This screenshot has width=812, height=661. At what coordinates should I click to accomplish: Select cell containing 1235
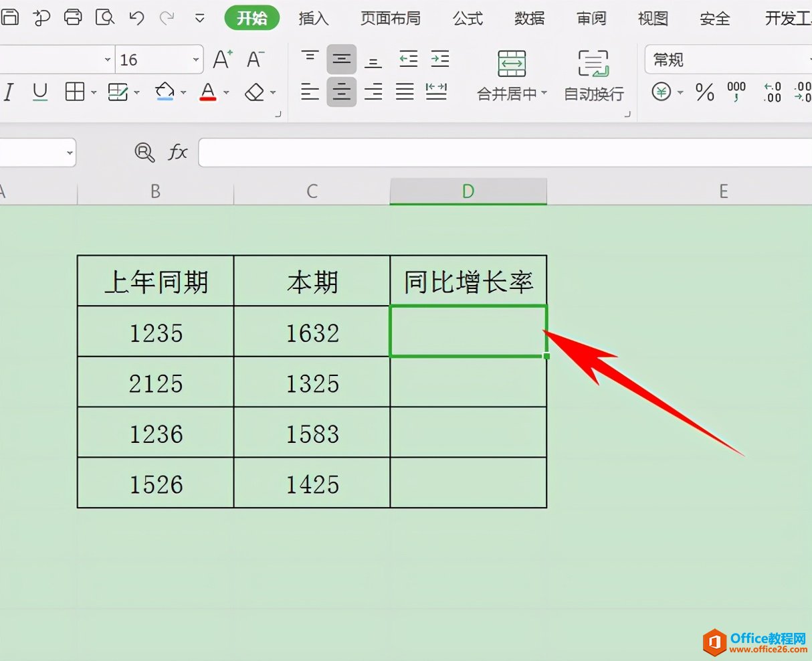[156, 332]
